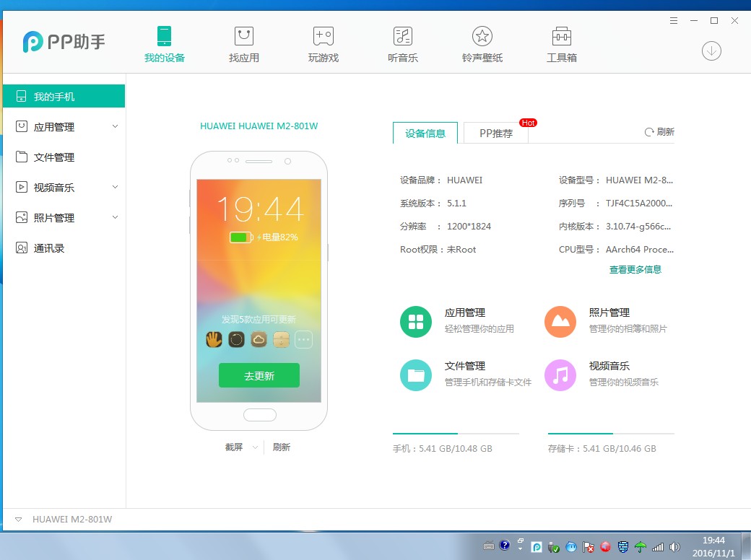Screen dimensions: 751x560
Task: Click the CPU型号 AArch64 value
Action: (639, 250)
